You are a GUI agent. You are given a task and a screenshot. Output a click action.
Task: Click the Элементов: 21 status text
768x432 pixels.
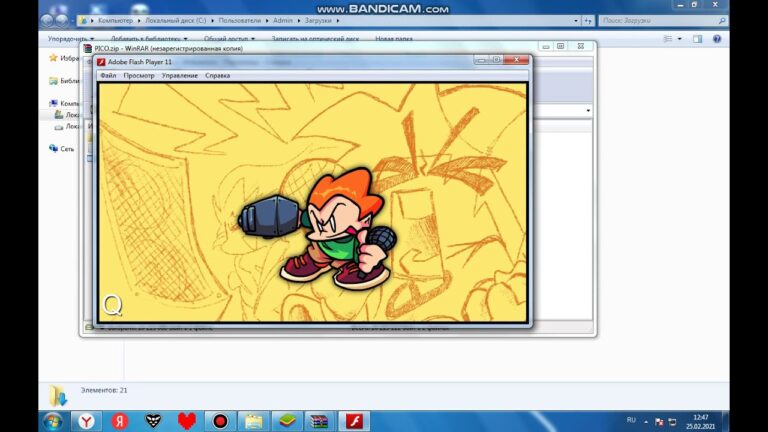[104, 390]
